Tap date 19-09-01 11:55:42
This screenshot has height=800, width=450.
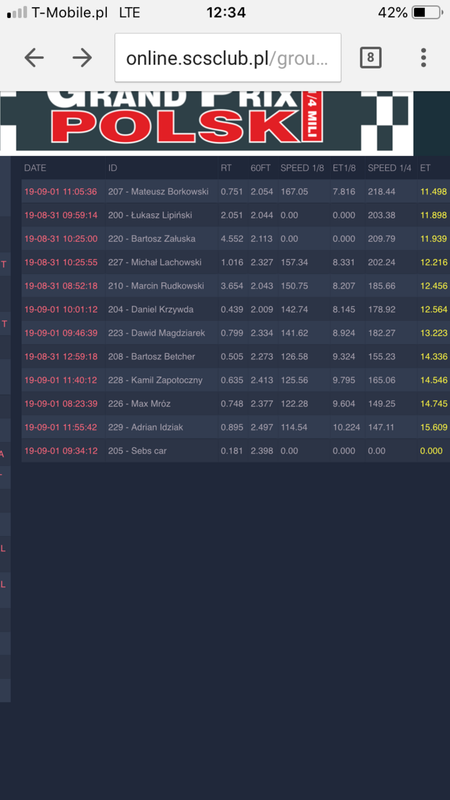61,427
